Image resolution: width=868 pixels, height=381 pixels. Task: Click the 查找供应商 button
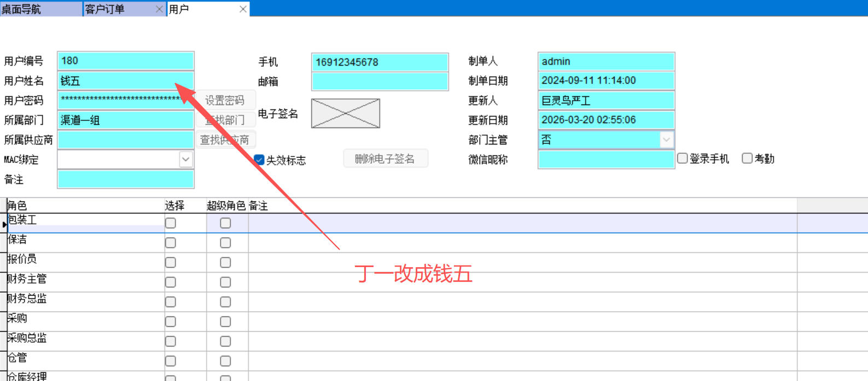point(225,140)
